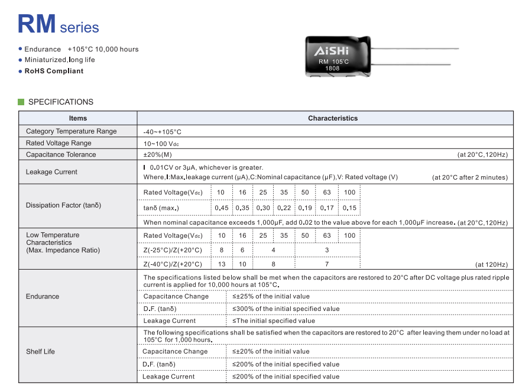The image size is (532, 392).
Task: Click the Characteristics column header
Action: click(x=332, y=118)
